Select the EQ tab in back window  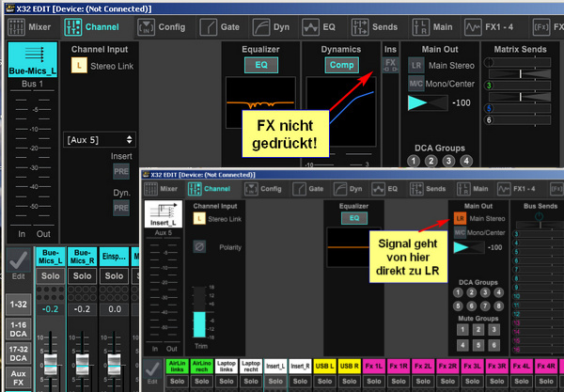click(319, 27)
